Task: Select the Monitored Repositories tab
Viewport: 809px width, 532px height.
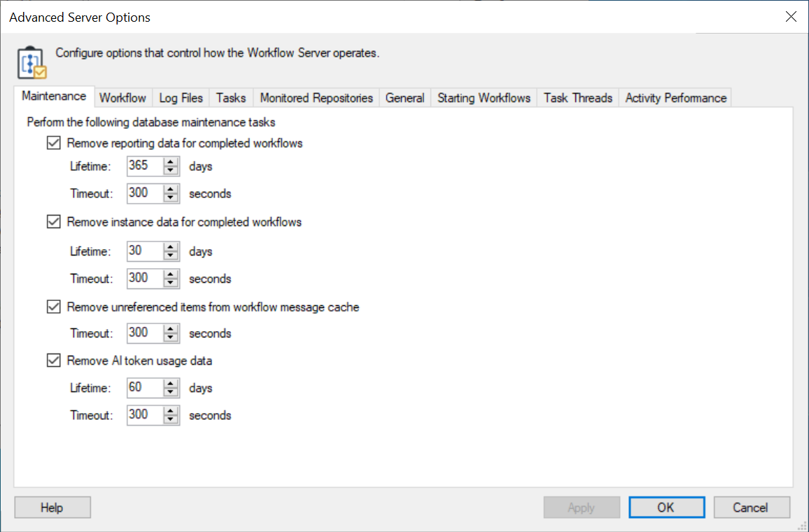Action: click(316, 98)
